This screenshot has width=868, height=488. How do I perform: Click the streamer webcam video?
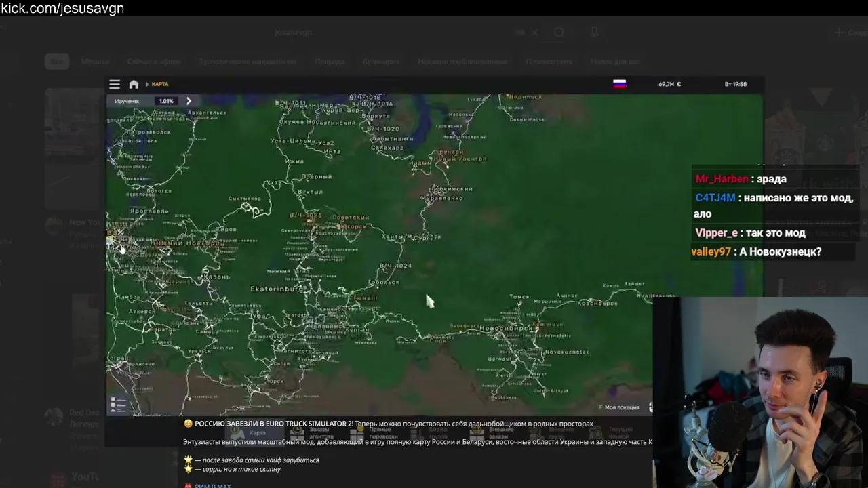pyautogui.click(x=760, y=392)
